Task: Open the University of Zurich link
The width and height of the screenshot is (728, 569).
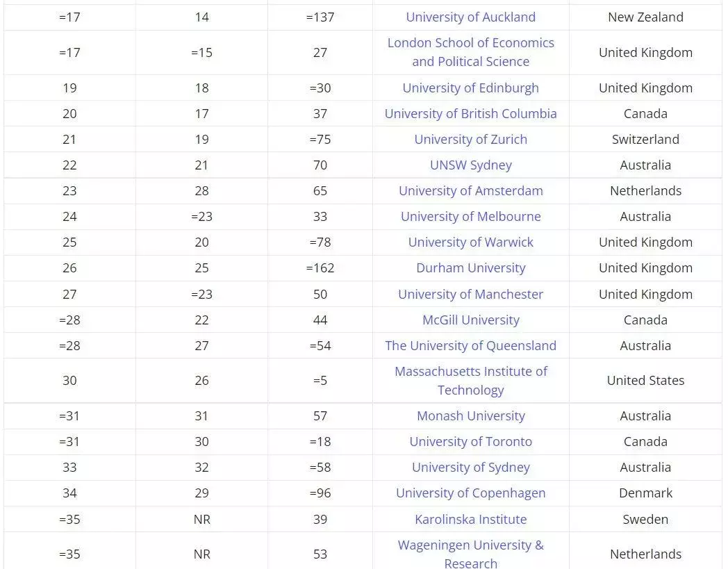Action: pyautogui.click(x=470, y=140)
